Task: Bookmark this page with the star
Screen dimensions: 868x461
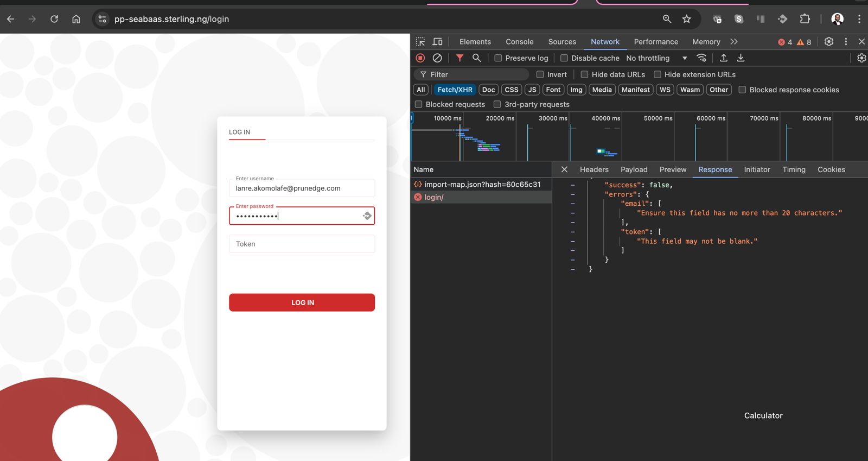Action: point(687,19)
